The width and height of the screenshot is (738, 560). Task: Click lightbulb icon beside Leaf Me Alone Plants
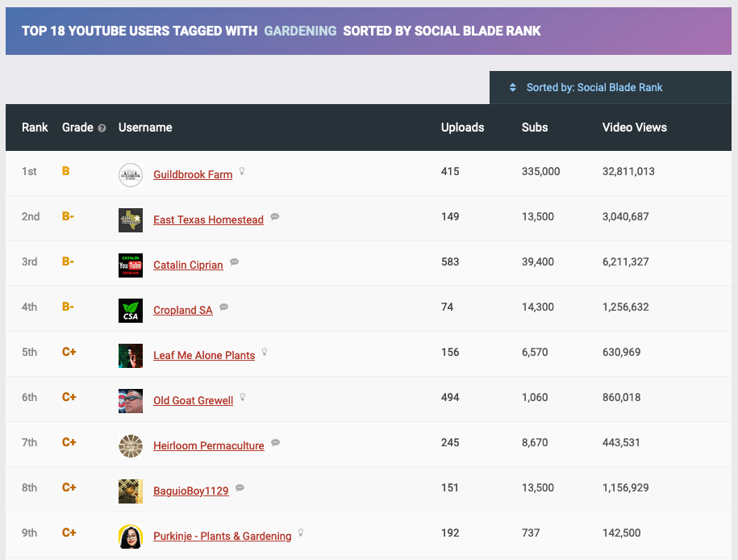click(x=265, y=352)
